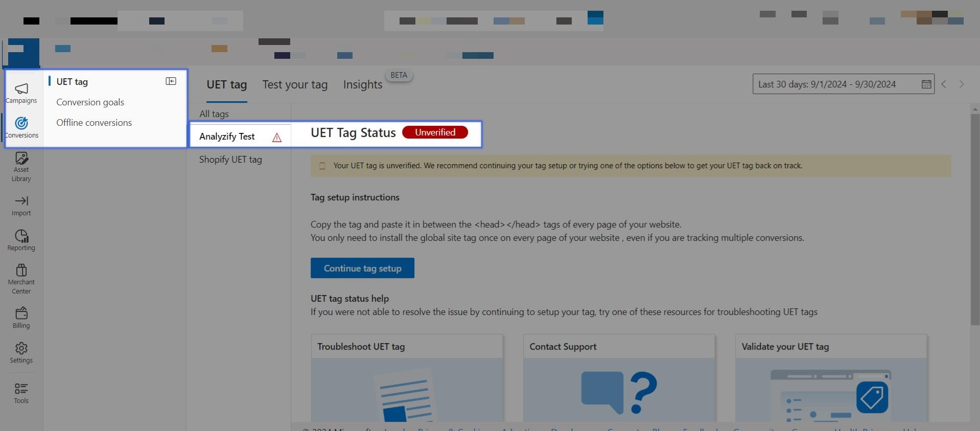
Task: Go to next date range arrow
Action: (x=962, y=84)
